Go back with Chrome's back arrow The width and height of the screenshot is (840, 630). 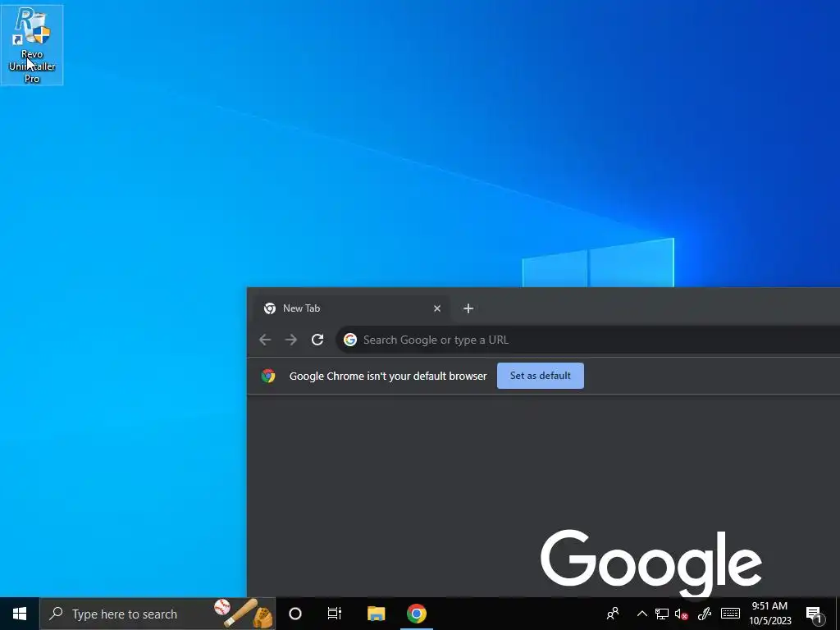point(265,340)
